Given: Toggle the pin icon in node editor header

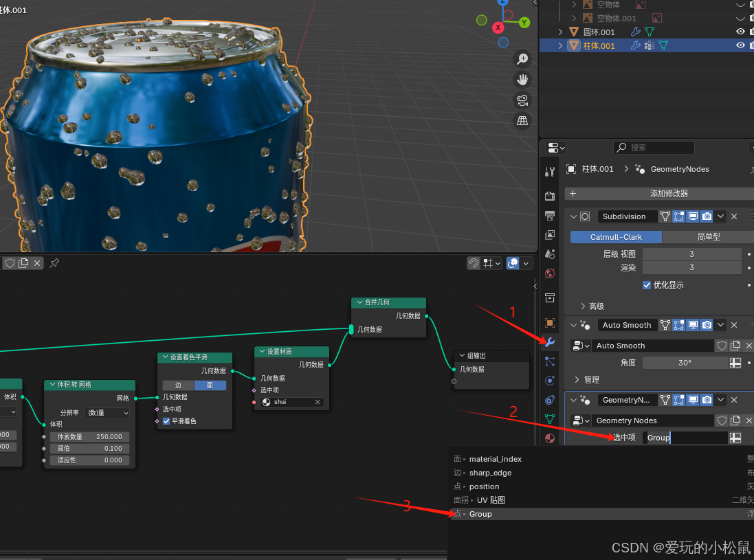Looking at the screenshot, I should point(54,263).
